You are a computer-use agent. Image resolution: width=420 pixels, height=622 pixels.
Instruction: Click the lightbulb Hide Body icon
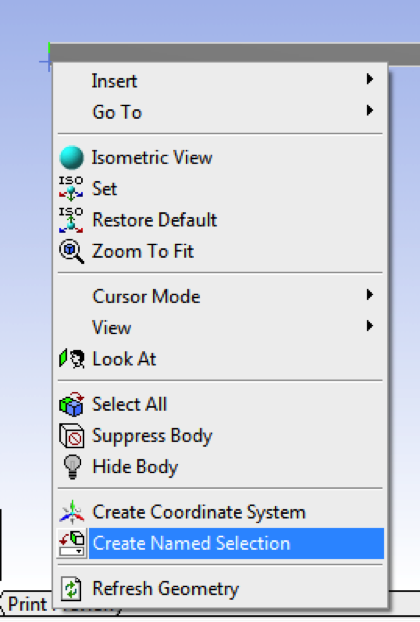[72, 467]
